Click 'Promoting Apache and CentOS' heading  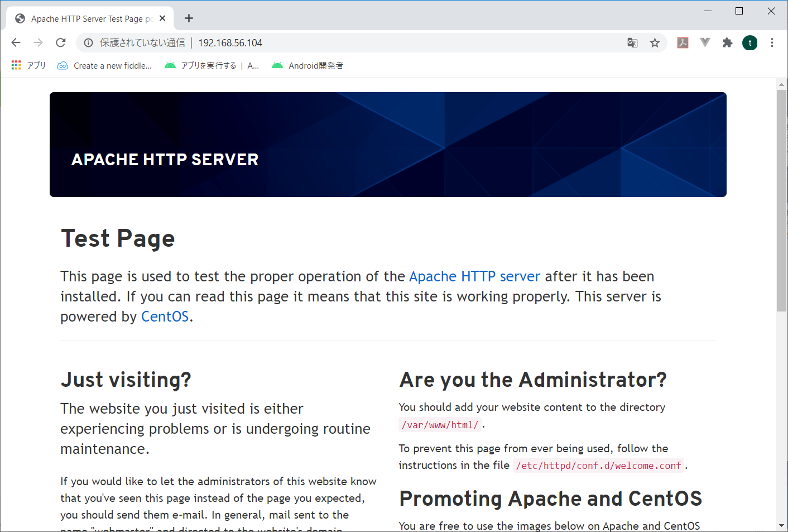(551, 499)
